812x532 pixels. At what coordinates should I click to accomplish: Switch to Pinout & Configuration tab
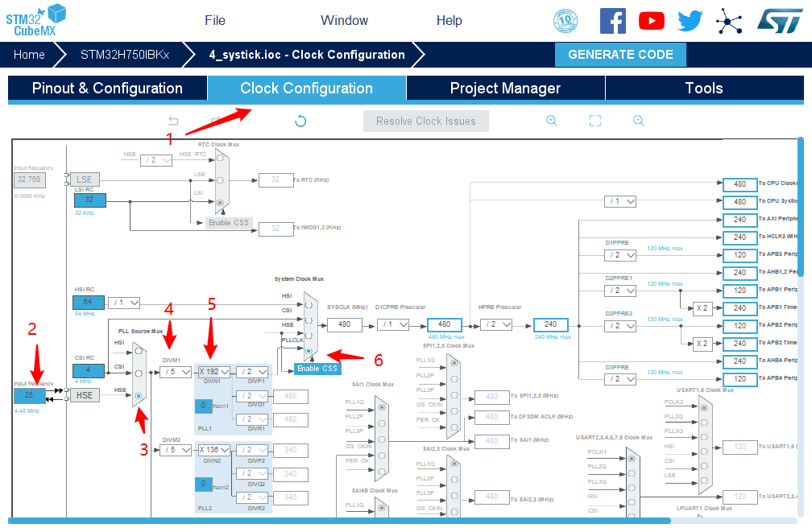(x=107, y=89)
